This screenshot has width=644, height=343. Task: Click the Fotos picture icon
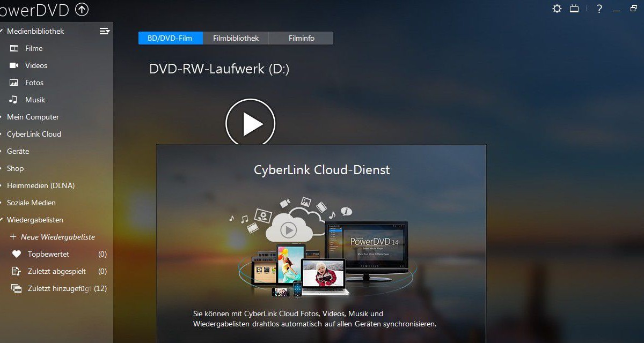coord(14,83)
